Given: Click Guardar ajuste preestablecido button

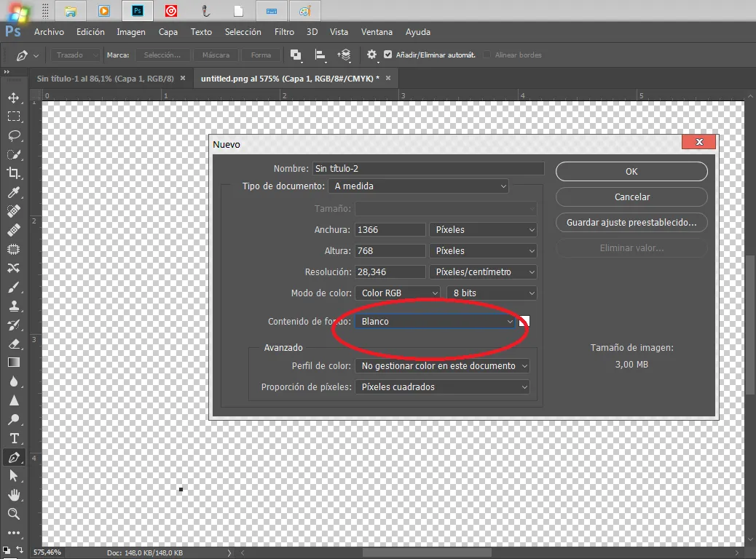Looking at the screenshot, I should pyautogui.click(x=631, y=223).
